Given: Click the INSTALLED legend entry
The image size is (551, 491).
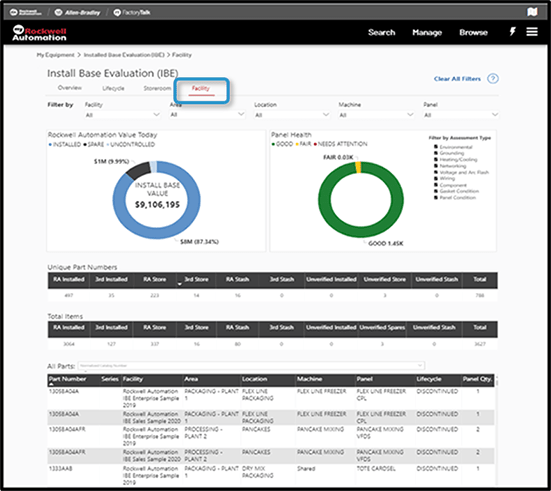Looking at the screenshot, I should 65,144.
